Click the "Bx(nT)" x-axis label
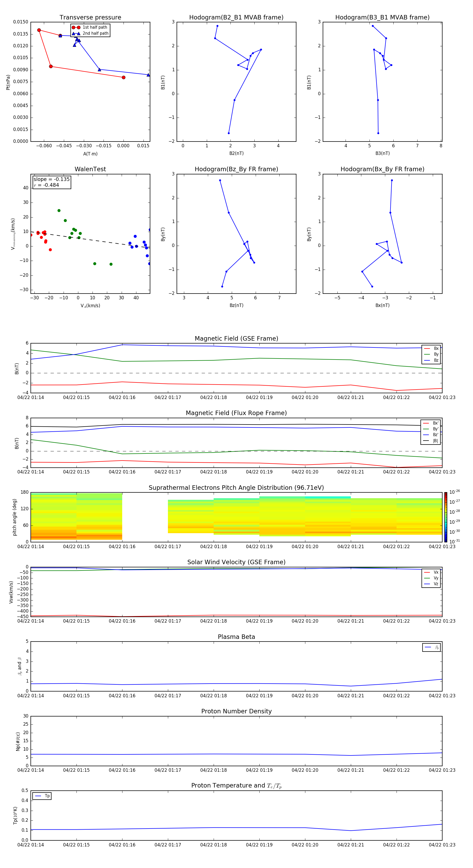 382,306
